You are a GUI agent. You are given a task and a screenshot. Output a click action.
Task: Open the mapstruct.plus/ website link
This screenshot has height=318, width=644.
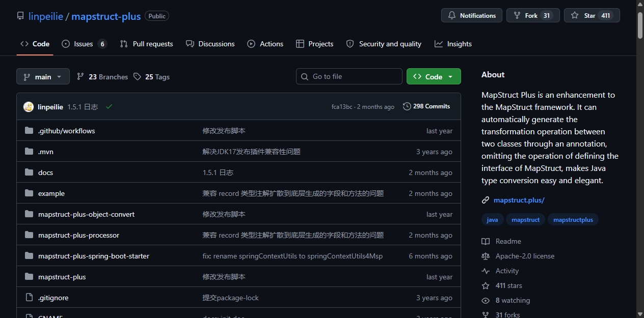tap(519, 200)
